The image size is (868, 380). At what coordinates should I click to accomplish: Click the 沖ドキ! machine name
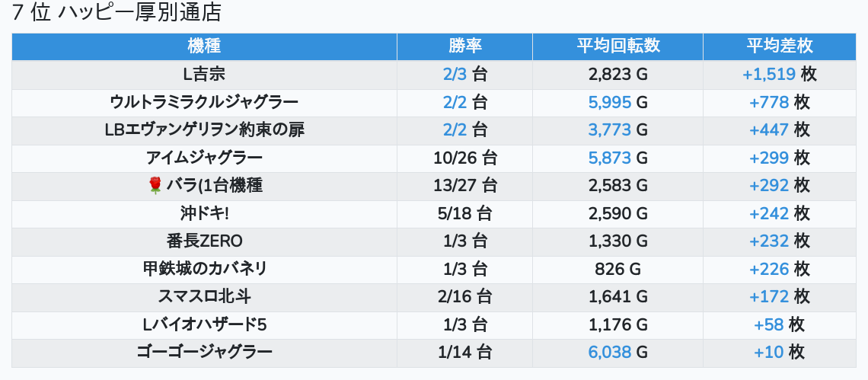[204, 213]
